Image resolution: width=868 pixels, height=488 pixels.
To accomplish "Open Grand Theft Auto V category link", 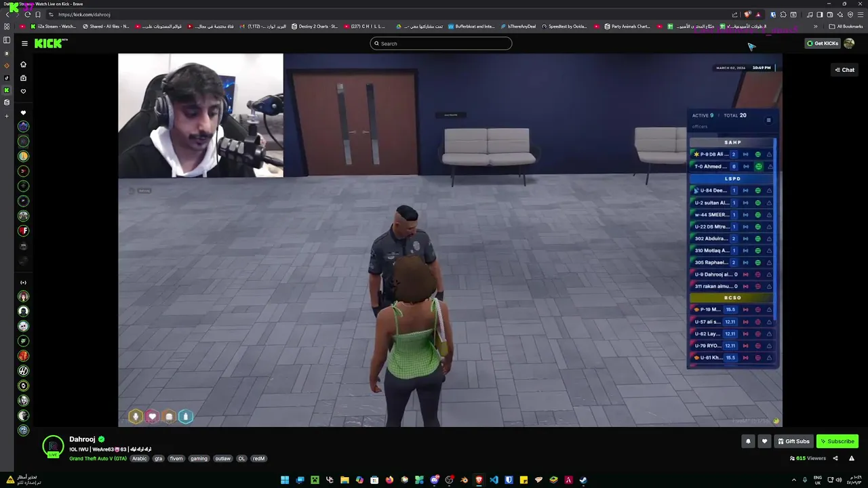I will (x=98, y=458).
